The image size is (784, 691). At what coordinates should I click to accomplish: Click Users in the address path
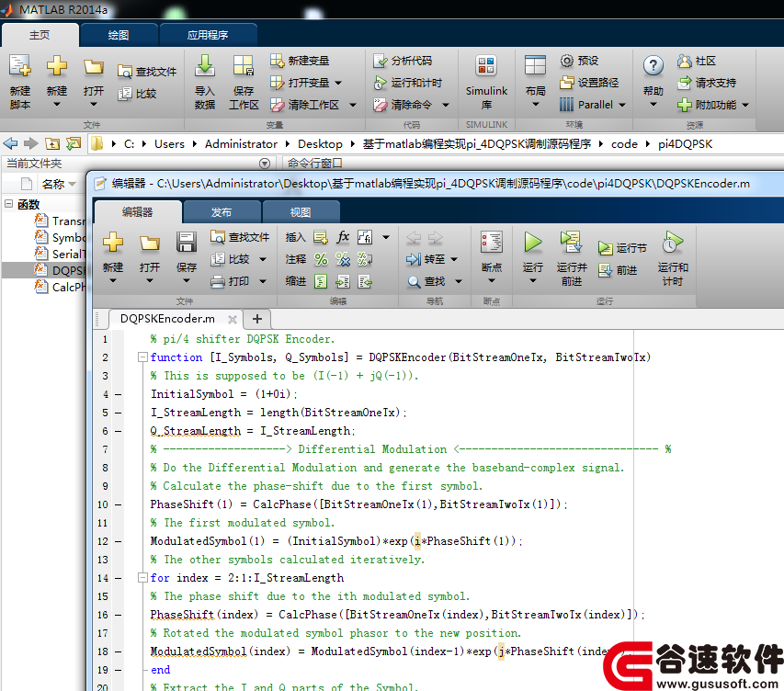[169, 144]
